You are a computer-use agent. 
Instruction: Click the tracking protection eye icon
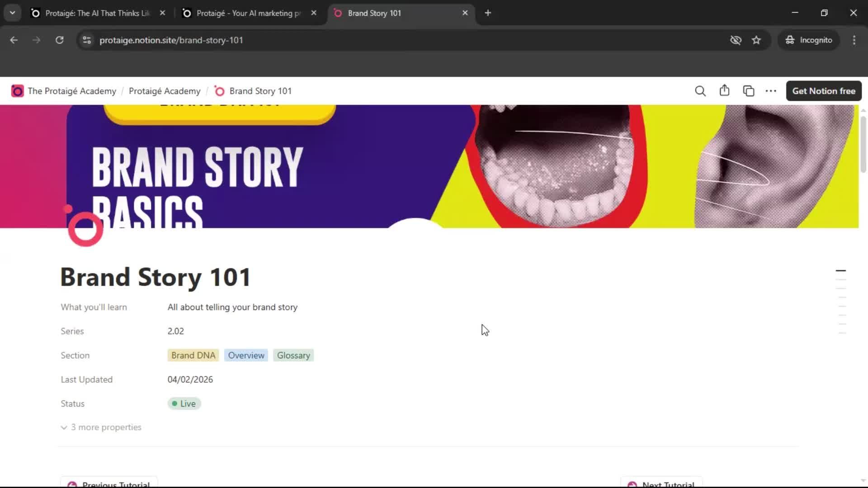tap(736, 40)
